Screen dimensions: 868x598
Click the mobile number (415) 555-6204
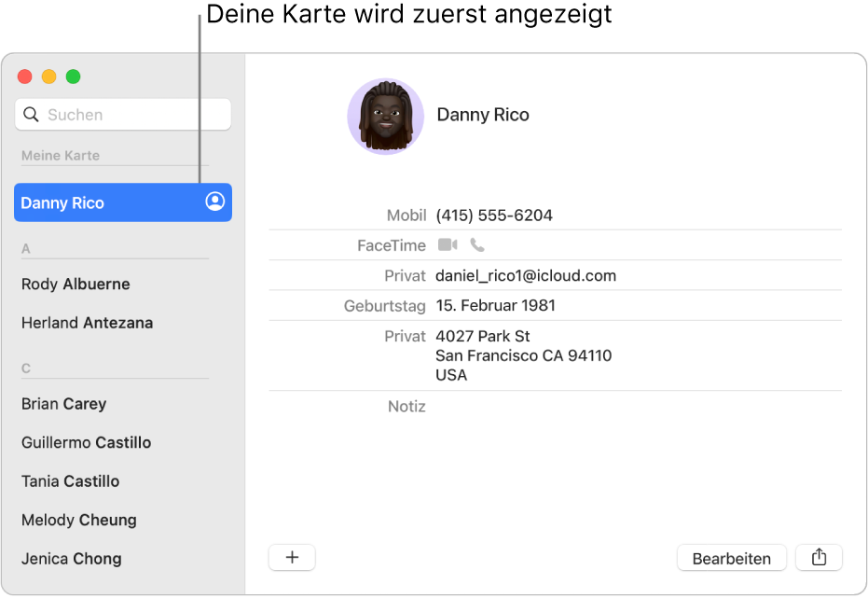[x=493, y=215]
